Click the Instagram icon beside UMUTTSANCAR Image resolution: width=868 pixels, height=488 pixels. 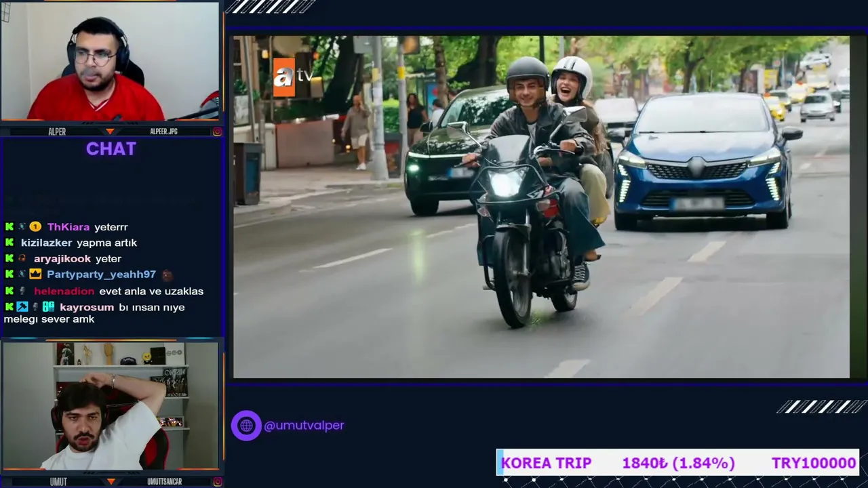(217, 482)
